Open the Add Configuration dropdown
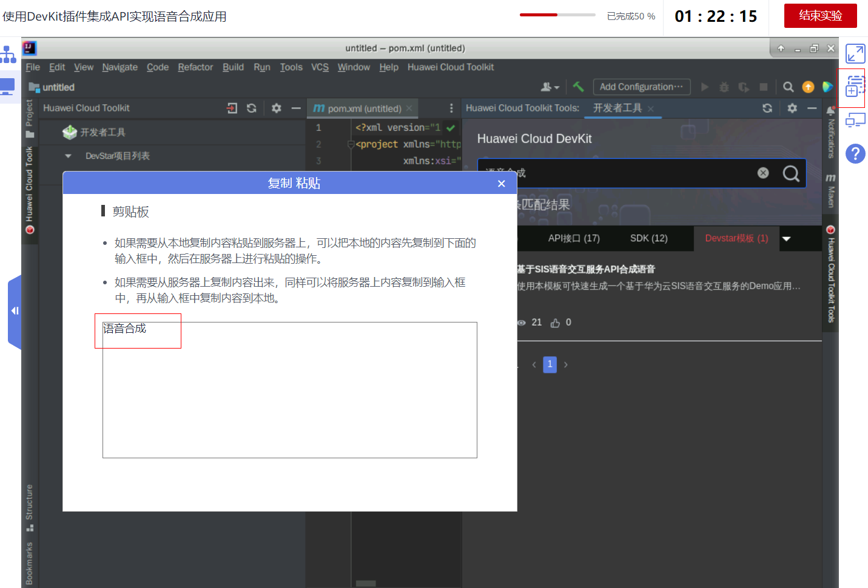The image size is (868, 588). pyautogui.click(x=641, y=87)
